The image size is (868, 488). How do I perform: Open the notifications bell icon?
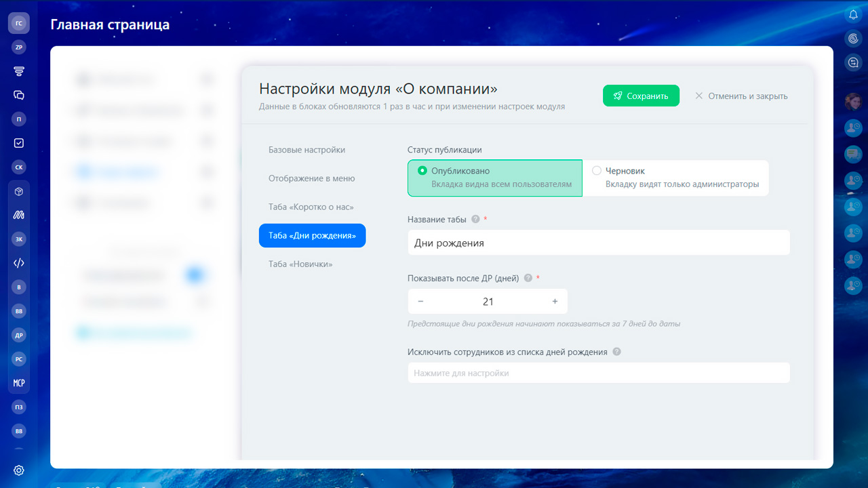click(853, 15)
